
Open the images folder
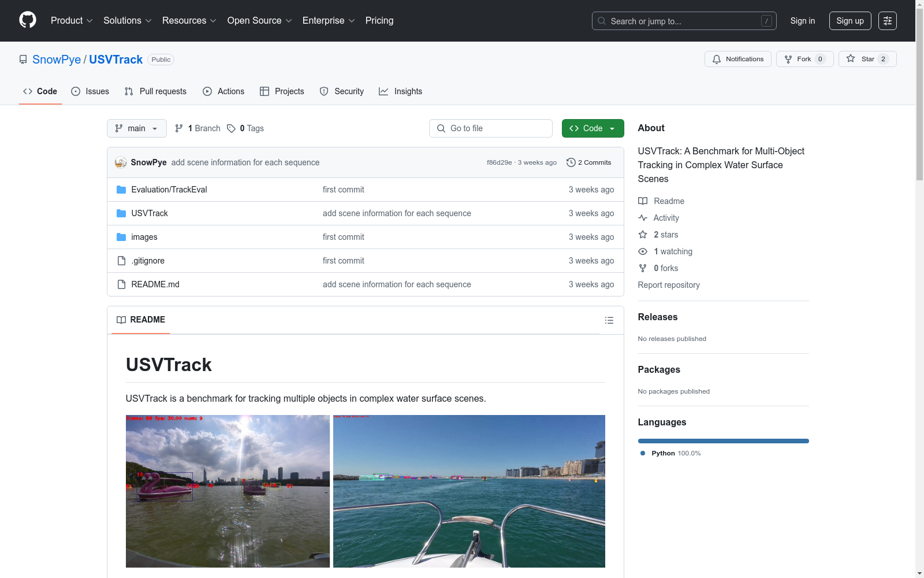[144, 237]
